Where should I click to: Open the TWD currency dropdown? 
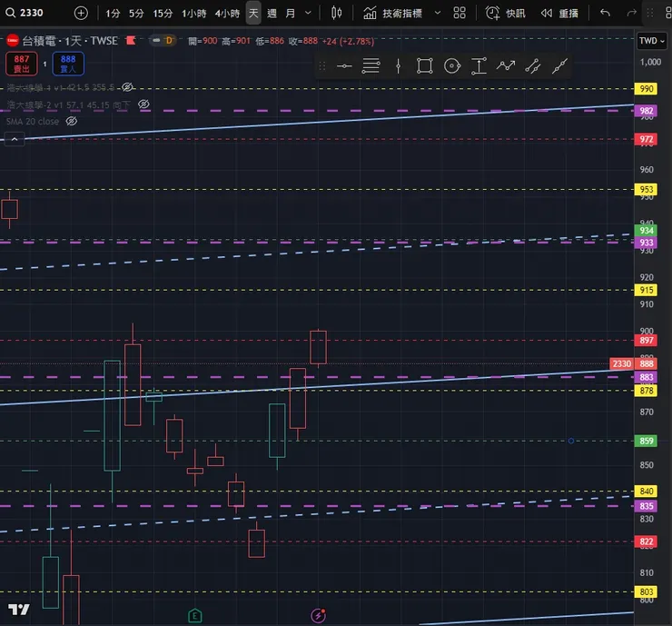click(651, 41)
